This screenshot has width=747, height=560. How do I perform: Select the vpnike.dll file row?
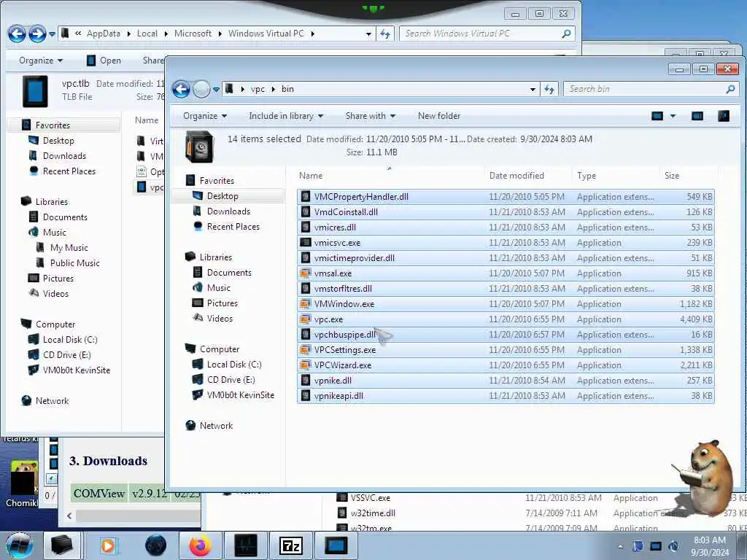point(506,381)
